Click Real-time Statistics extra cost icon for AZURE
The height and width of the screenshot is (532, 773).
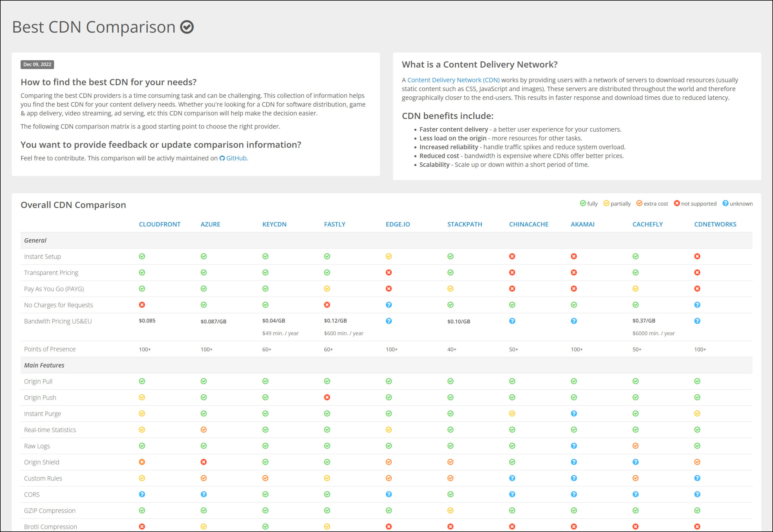click(x=204, y=430)
